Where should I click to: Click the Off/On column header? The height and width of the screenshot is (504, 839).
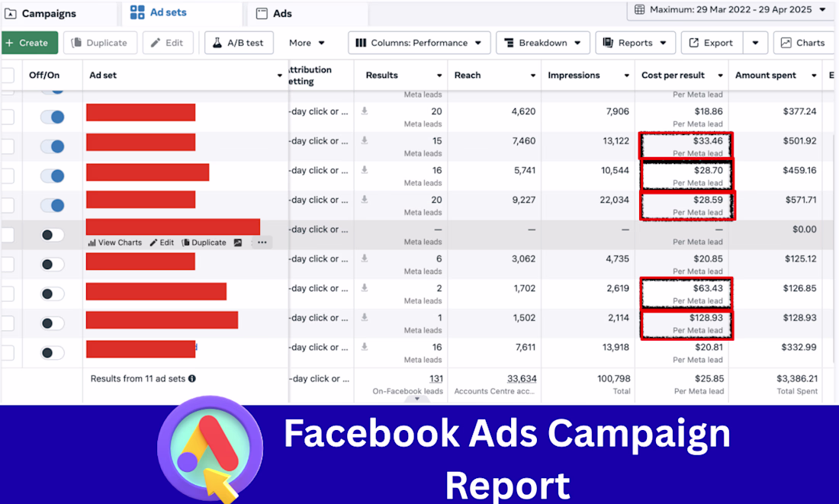coord(44,75)
